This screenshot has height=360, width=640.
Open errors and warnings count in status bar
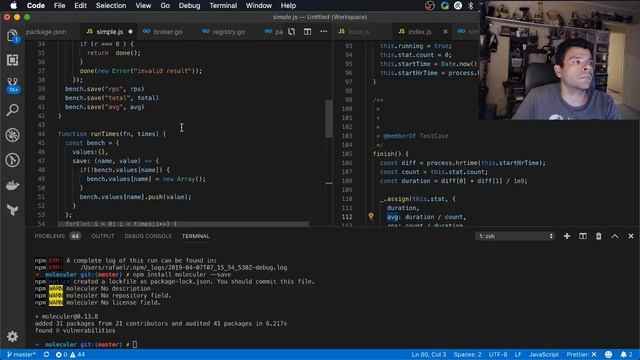(x=70, y=354)
